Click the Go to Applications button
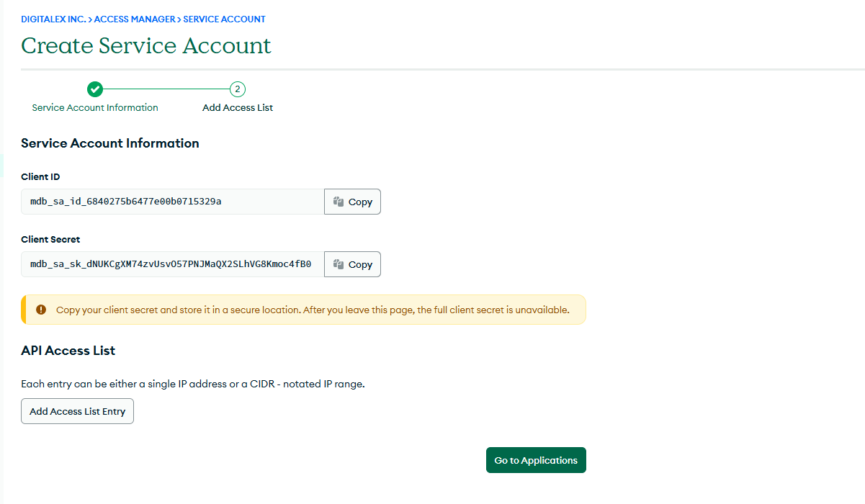Screen dimensions: 865x504 pos(536,460)
